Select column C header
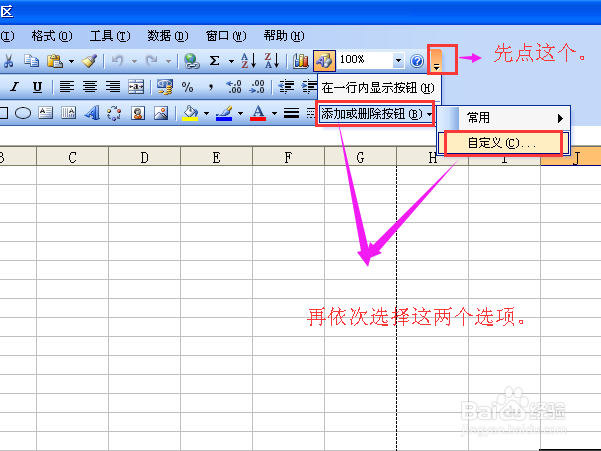The height and width of the screenshot is (451, 601). point(72,157)
